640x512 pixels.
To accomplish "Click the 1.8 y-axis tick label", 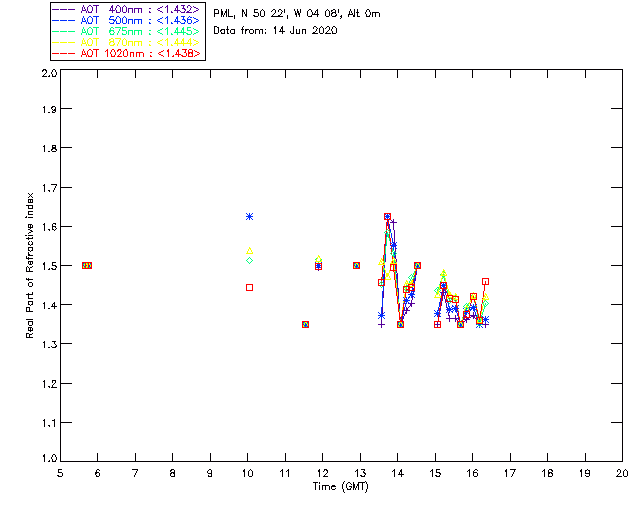I will pos(49,148).
